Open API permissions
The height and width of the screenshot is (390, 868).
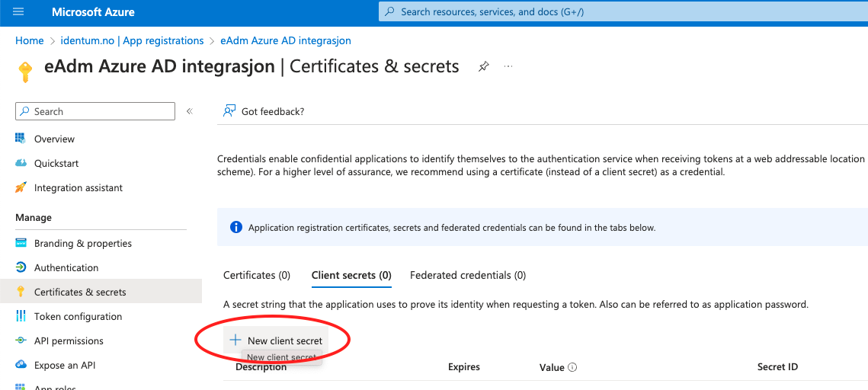coord(69,340)
